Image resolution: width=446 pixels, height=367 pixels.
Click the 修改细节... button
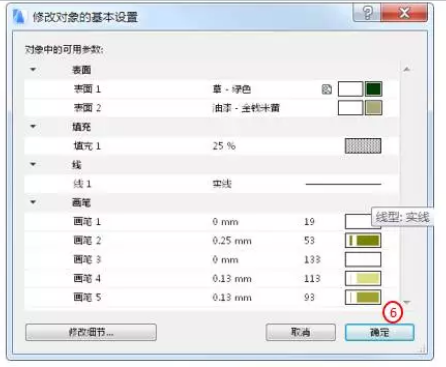[x=91, y=332]
